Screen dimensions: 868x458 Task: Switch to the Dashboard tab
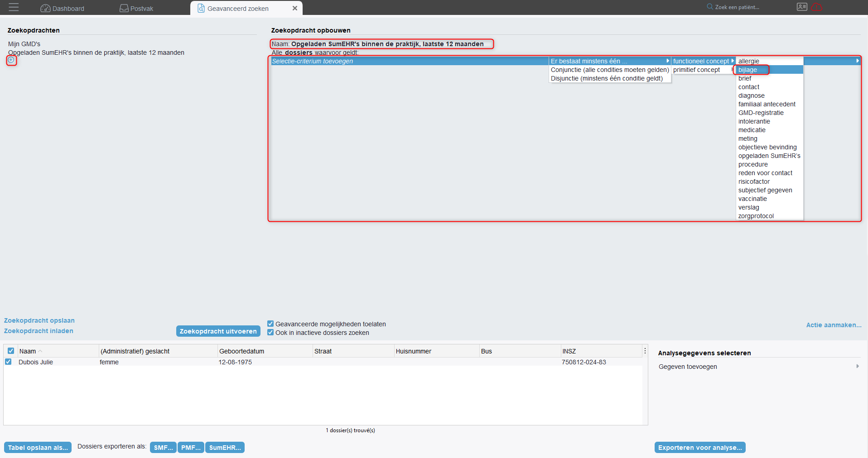coord(63,8)
